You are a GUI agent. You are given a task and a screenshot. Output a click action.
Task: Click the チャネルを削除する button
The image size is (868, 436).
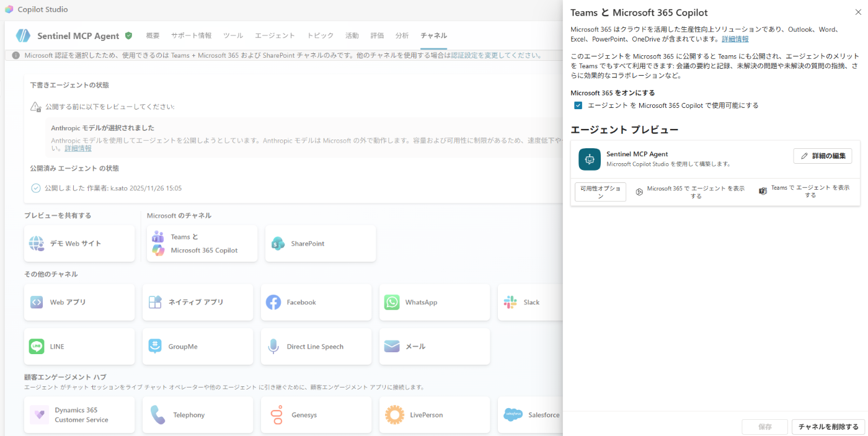pyautogui.click(x=828, y=427)
